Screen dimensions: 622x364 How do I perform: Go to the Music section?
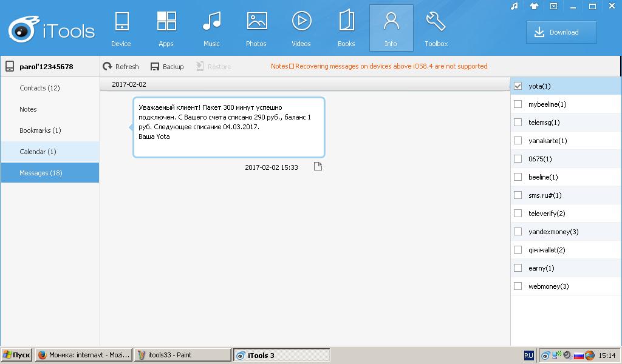(211, 28)
